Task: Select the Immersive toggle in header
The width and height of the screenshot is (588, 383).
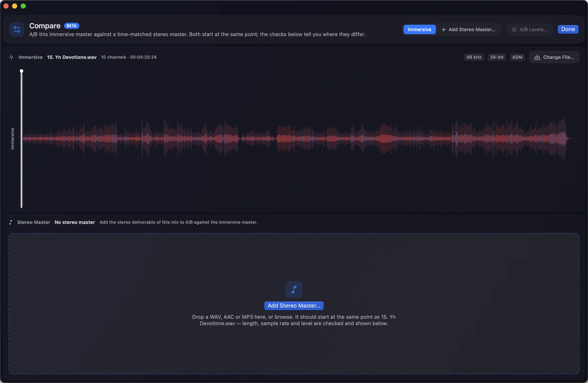Action: coord(419,29)
